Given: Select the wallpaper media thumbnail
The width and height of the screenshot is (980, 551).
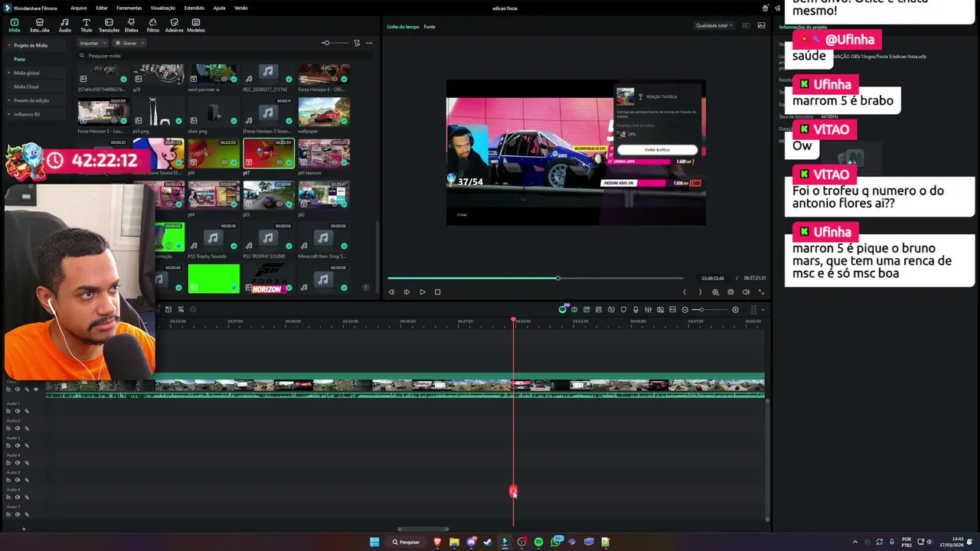Looking at the screenshot, I should [x=324, y=112].
